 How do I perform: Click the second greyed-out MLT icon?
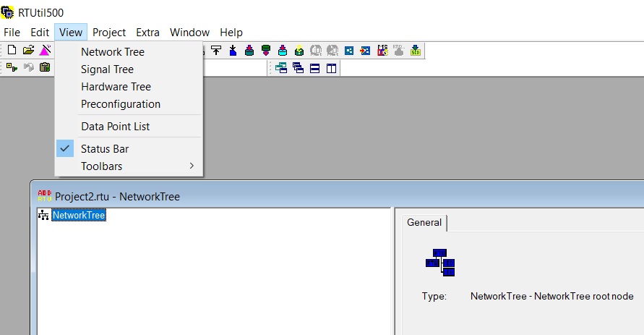click(x=332, y=51)
